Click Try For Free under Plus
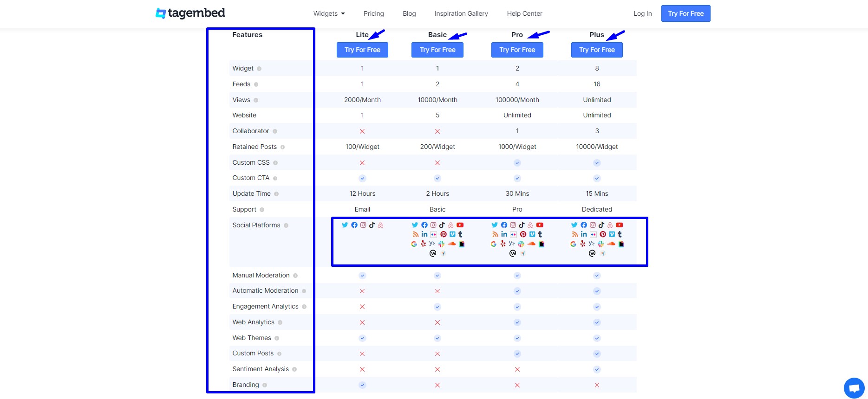Viewport: 868px width, 399px height. click(x=597, y=50)
